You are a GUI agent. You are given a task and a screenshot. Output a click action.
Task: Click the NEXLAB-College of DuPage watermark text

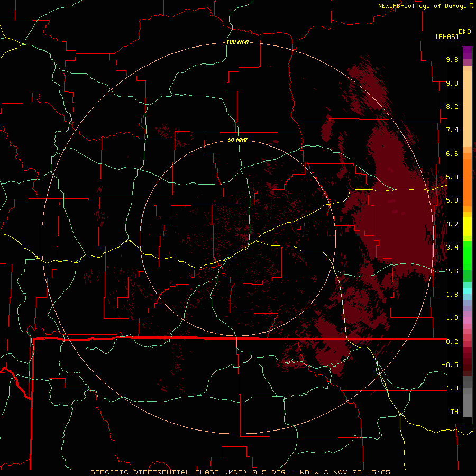[425, 6]
